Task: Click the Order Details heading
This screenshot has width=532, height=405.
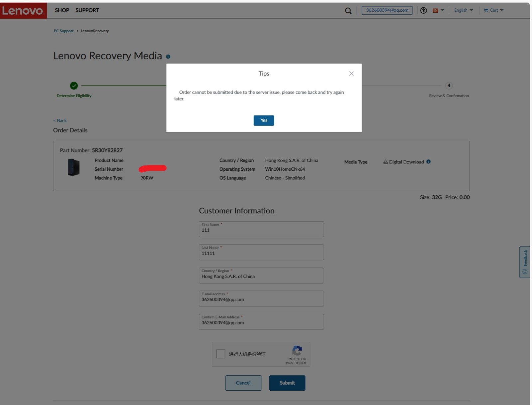Action: point(70,130)
